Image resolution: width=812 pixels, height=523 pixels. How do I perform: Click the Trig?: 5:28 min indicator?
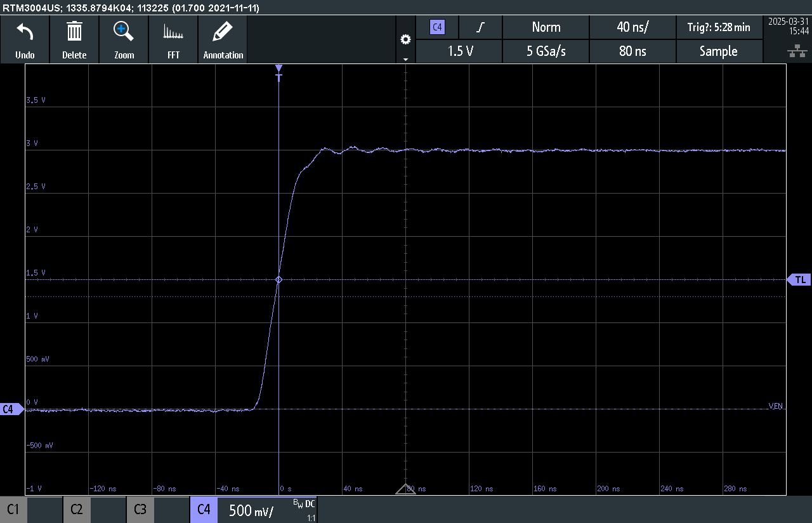point(719,27)
